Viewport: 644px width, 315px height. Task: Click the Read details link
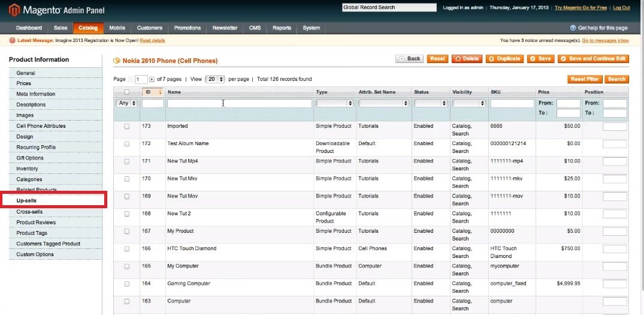click(152, 40)
